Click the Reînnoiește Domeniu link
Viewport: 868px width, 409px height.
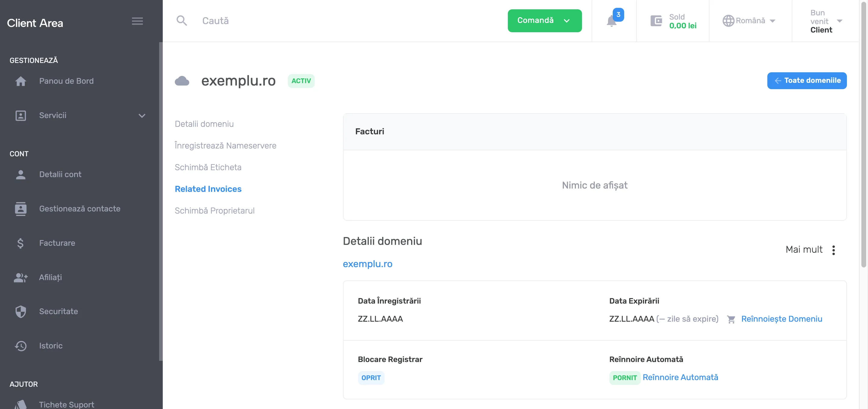click(x=782, y=319)
